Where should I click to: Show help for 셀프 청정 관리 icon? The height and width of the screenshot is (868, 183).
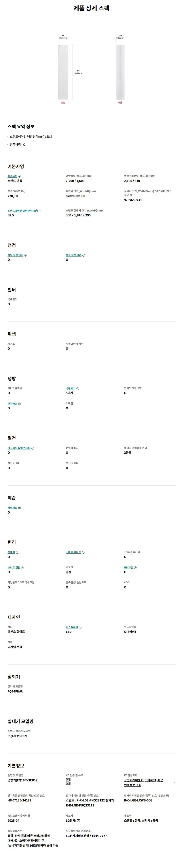coord(84,255)
